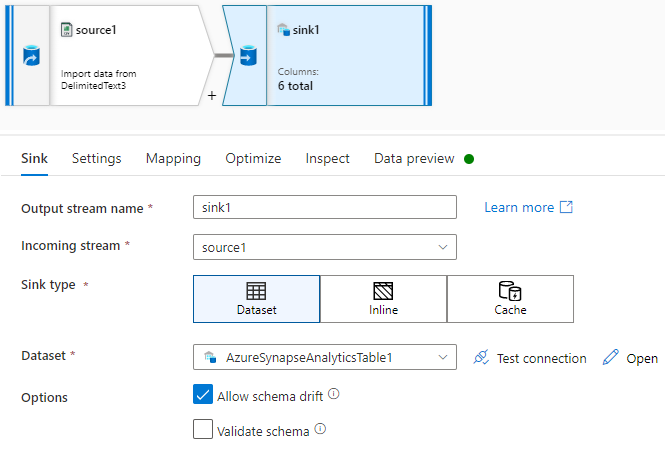Click the Output stream name field
This screenshot has height=452, width=665.
325,207
